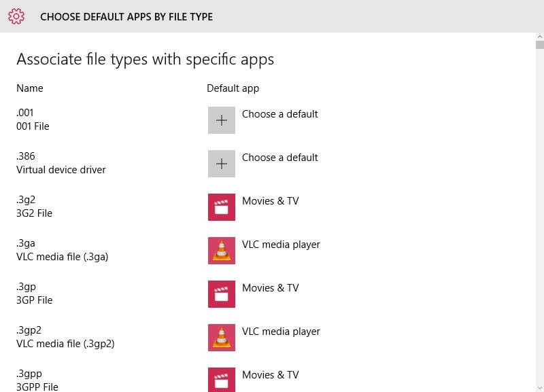The width and height of the screenshot is (544, 392).
Task: Choose a default app for .001 files
Action: coord(280,114)
